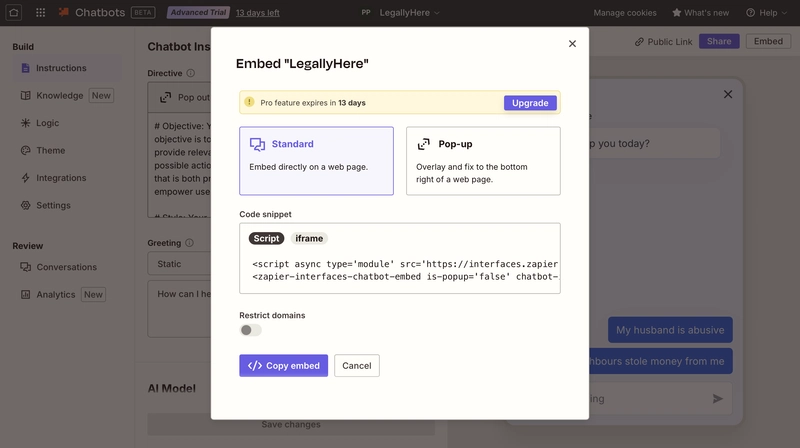Viewport: 800px width, 448px height.
Task: Select the Standard embed option card
Action: pyautogui.click(x=316, y=161)
